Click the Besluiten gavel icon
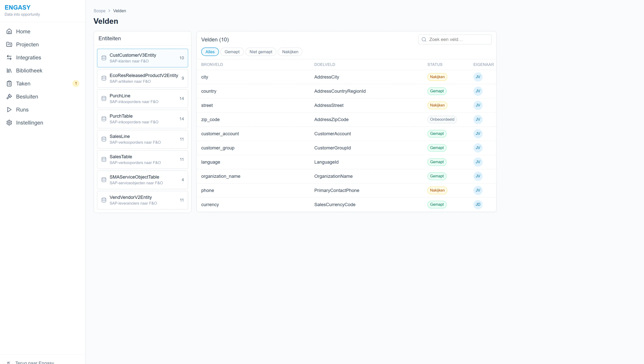 (x=9, y=97)
